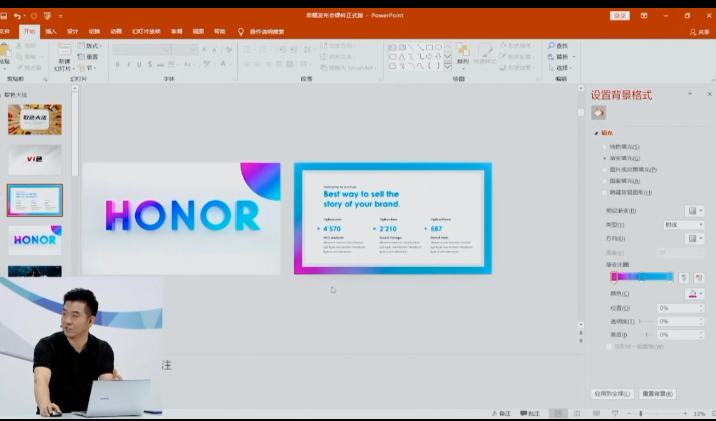Switch to the Design (设计) tab
The width and height of the screenshot is (716, 421).
(73, 32)
